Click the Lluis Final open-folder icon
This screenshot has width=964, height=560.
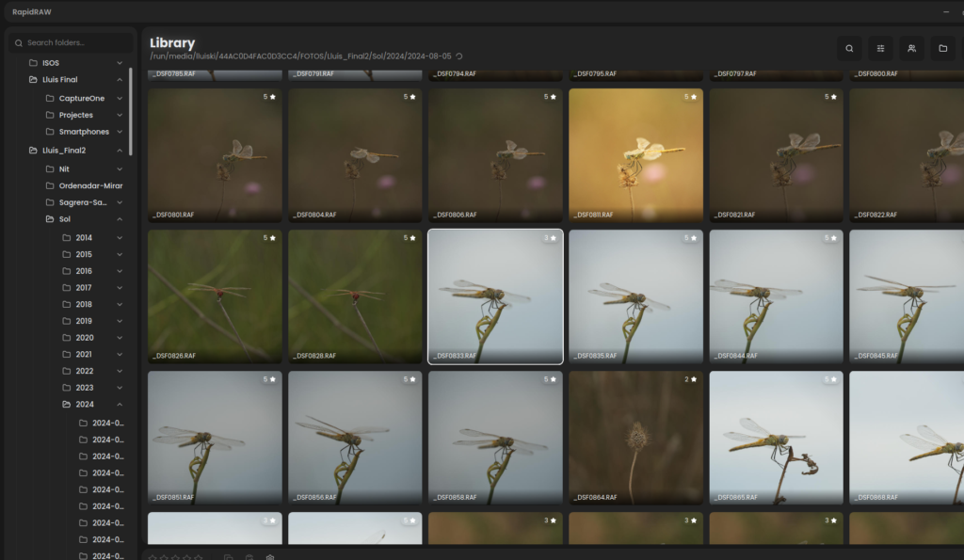pos(33,79)
